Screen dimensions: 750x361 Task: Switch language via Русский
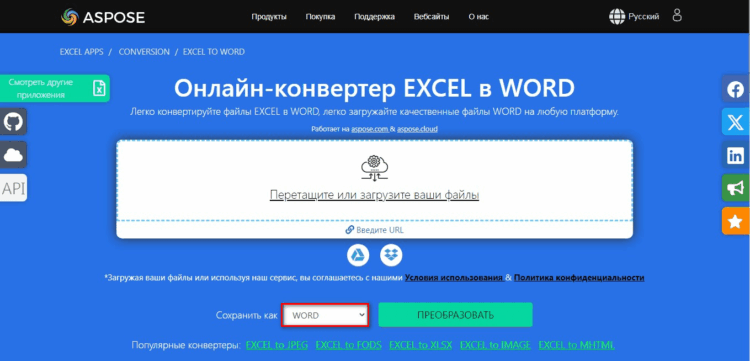(x=643, y=17)
